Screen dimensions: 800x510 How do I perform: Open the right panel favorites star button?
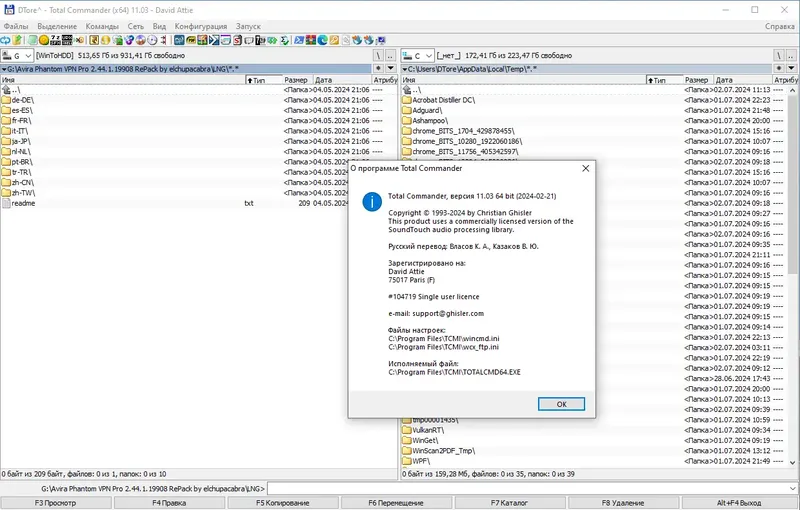click(779, 68)
